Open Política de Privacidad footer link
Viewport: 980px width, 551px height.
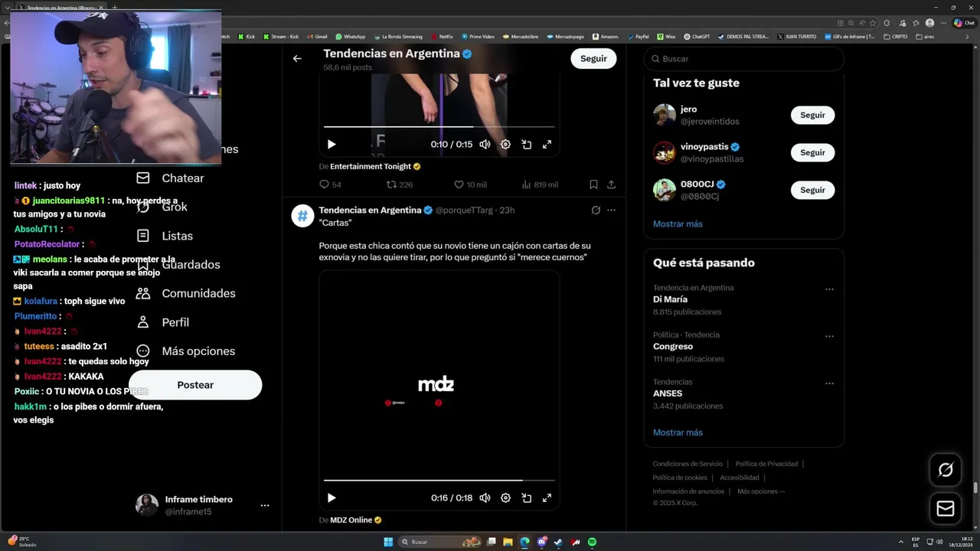pos(766,464)
